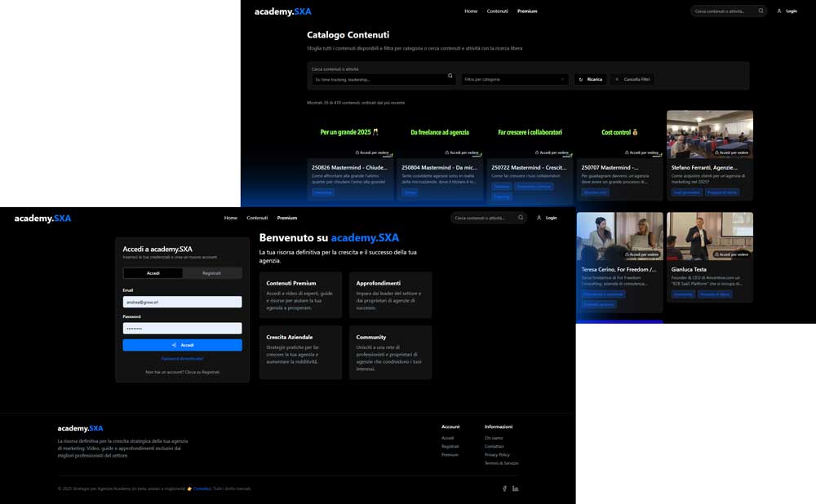This screenshot has height=504, width=816.
Task: Click the Termini di Servizio footer link
Action: coord(501,462)
